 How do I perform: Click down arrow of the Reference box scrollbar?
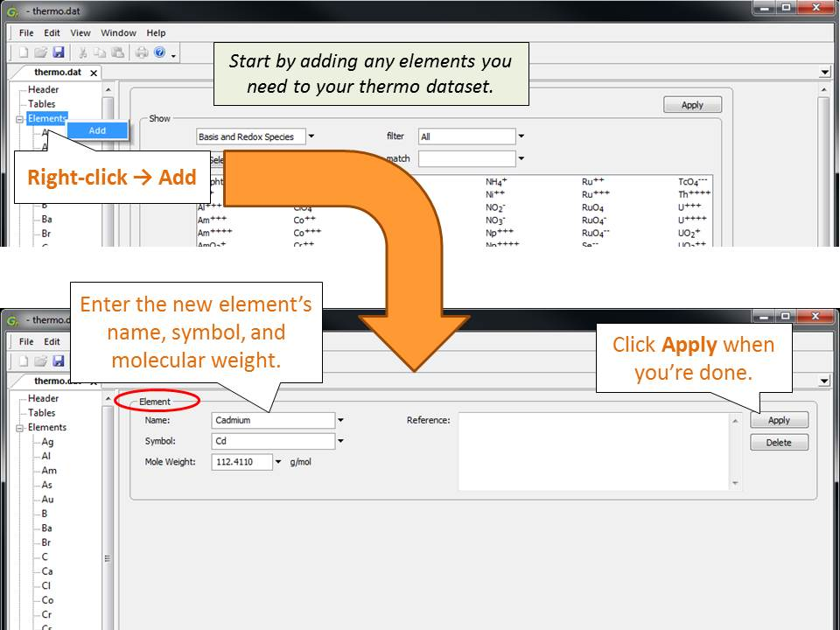[x=735, y=483]
